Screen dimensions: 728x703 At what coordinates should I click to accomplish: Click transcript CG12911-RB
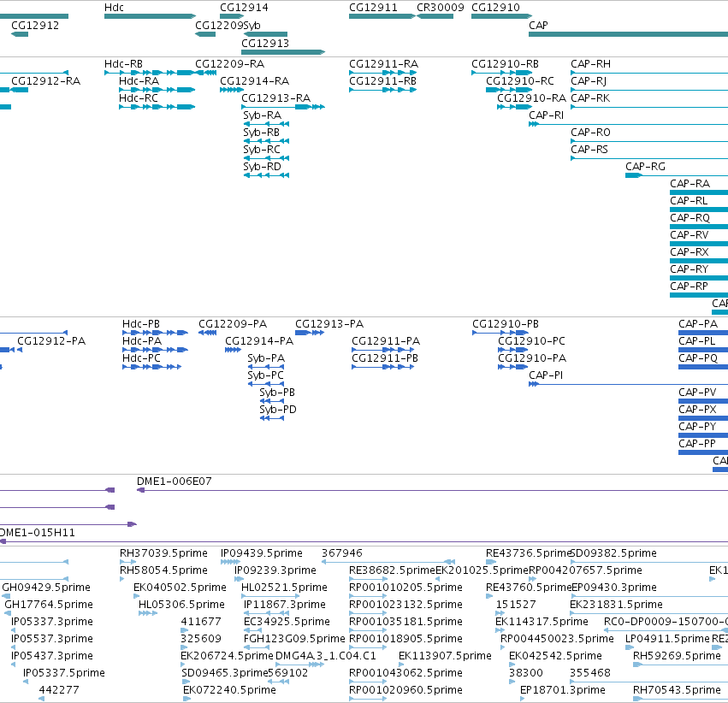(383, 90)
